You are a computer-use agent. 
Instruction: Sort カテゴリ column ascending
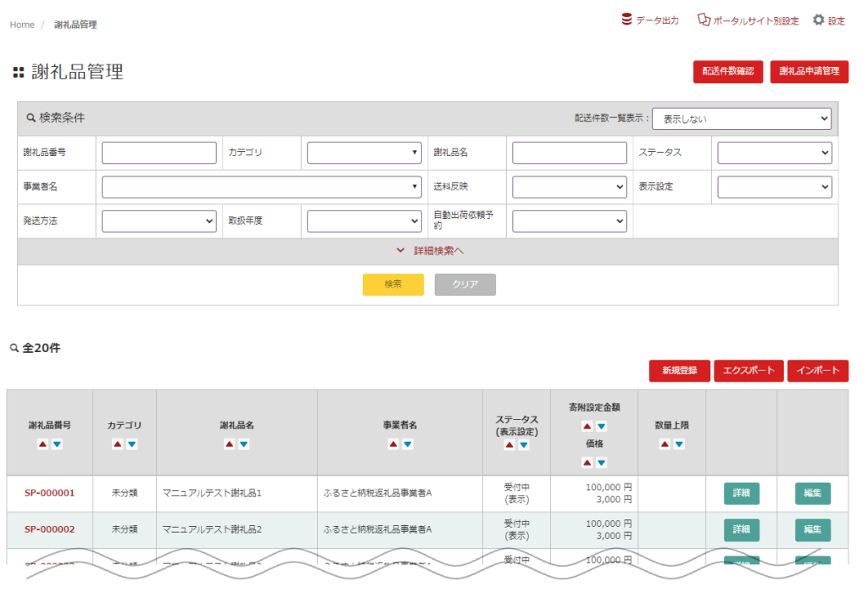pos(118,444)
